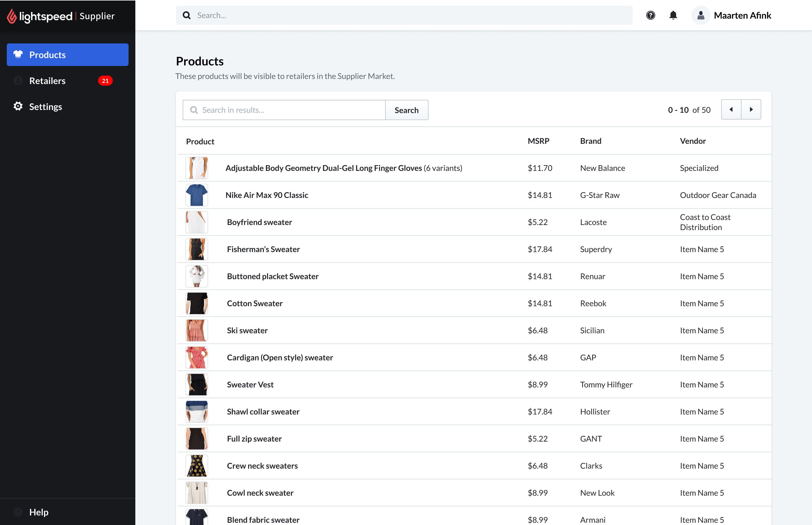Click the magnifier icon in top search bar
Viewport: 812px width, 525px height.
(186, 15)
